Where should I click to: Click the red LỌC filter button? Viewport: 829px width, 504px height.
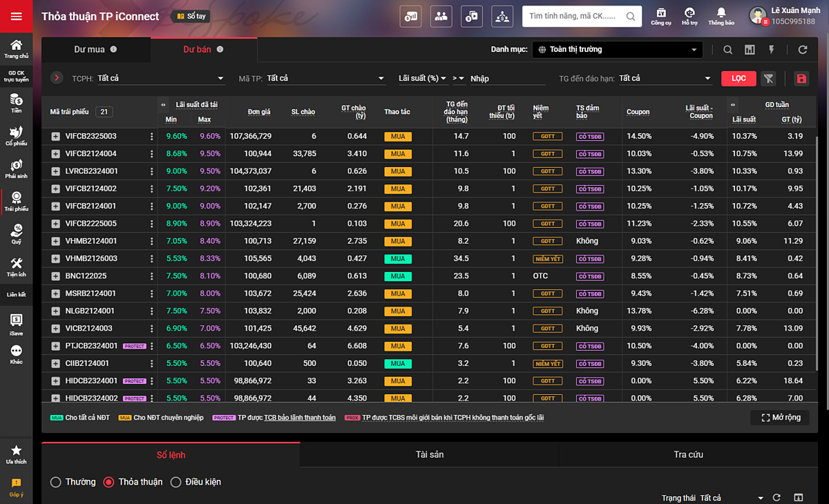(x=739, y=79)
